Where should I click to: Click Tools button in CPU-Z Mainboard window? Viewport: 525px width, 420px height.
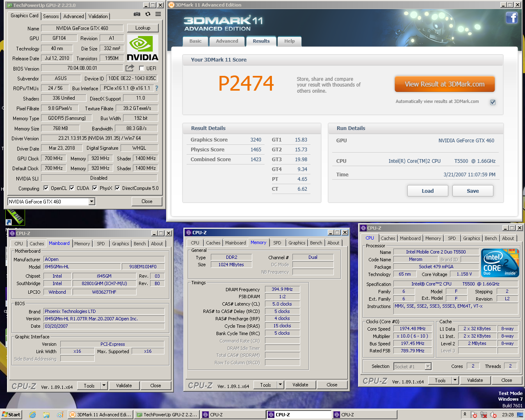89,386
